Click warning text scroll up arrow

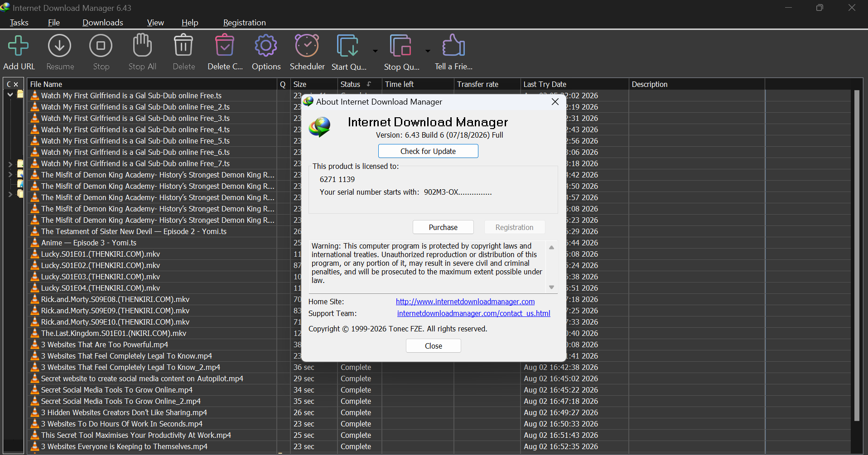tap(551, 247)
